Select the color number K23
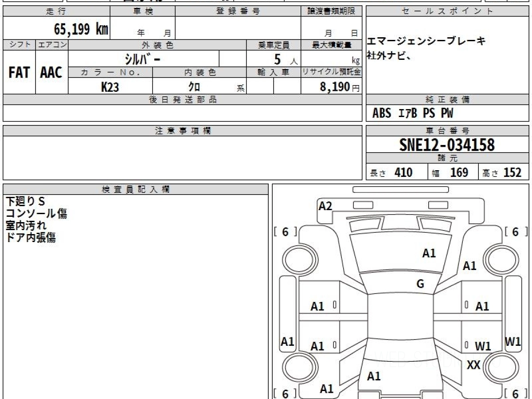This screenshot has height=399, width=532. 110,87
